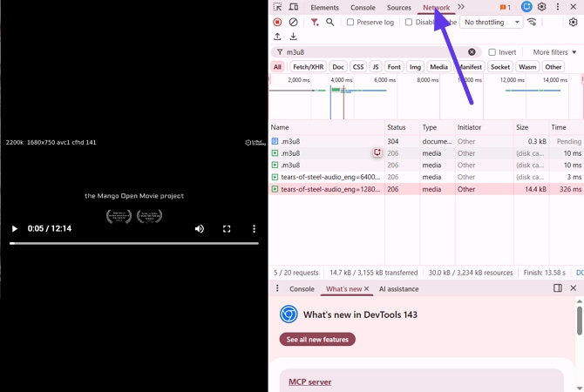The height and width of the screenshot is (392, 584).
Task: Toggle Disable cache checkbox
Action: (409, 23)
